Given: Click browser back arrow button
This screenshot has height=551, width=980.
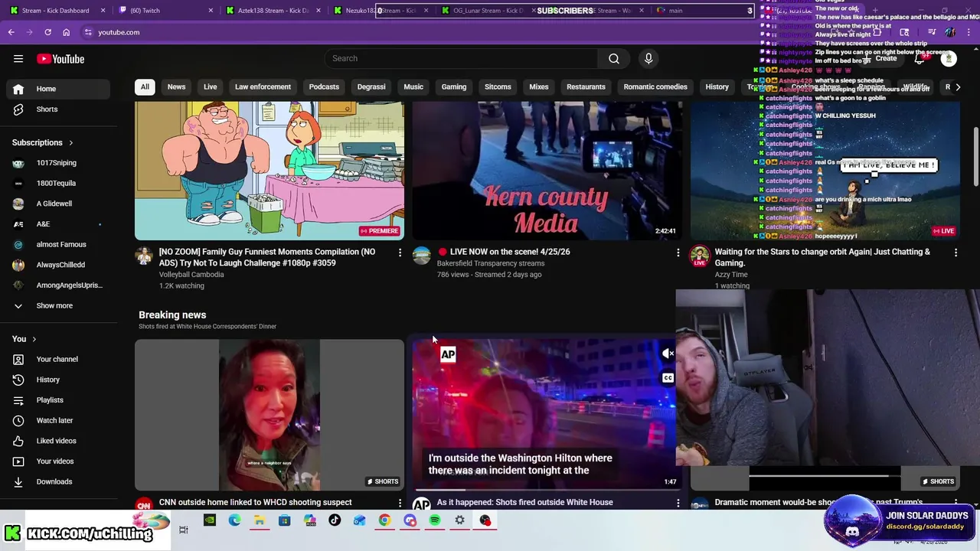Looking at the screenshot, I should (x=11, y=32).
